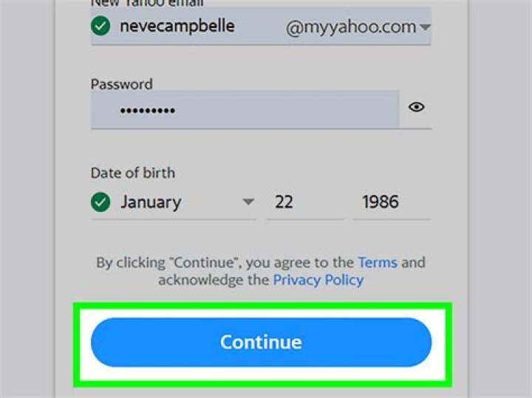Focus the Password input field
The width and height of the screenshot is (532, 398).
click(x=244, y=109)
